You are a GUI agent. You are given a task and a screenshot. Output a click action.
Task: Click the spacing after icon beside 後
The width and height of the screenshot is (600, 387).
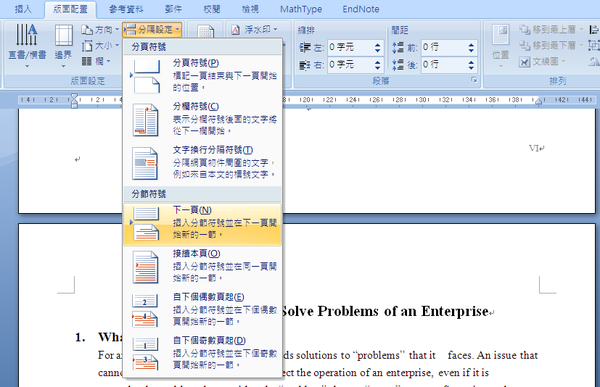pyautogui.click(x=398, y=65)
